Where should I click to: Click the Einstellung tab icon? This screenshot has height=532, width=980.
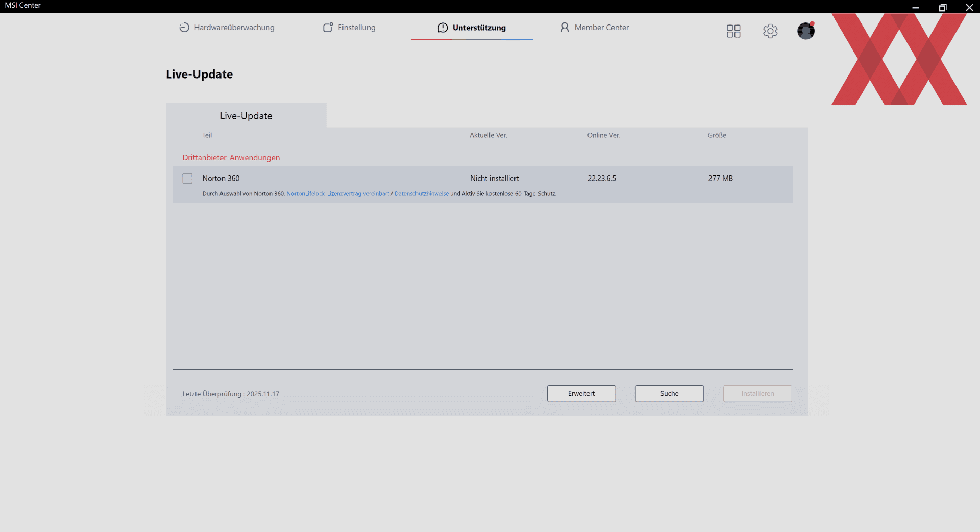coord(328,28)
